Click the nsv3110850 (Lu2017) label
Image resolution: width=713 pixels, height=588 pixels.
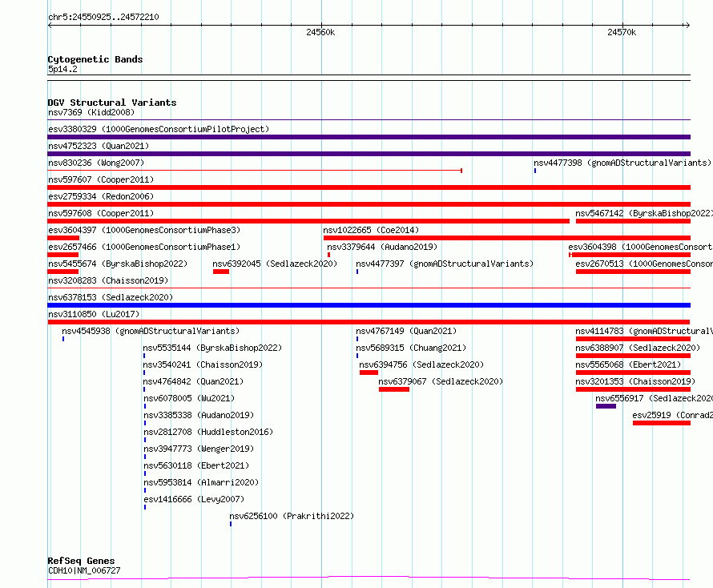pos(94,314)
